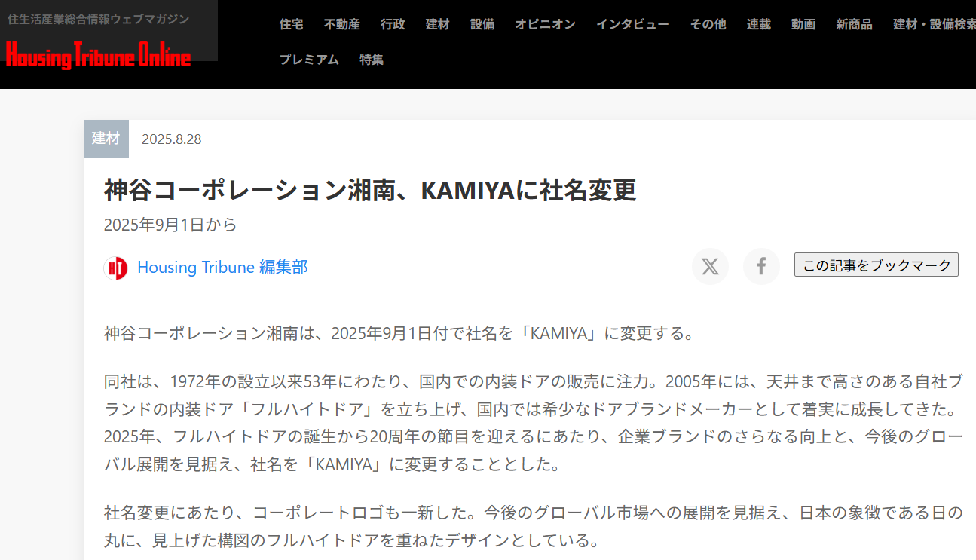Viewport: 976px width, 560px height.
Task: Click この記事をブックマーク button
Action: [877, 265]
